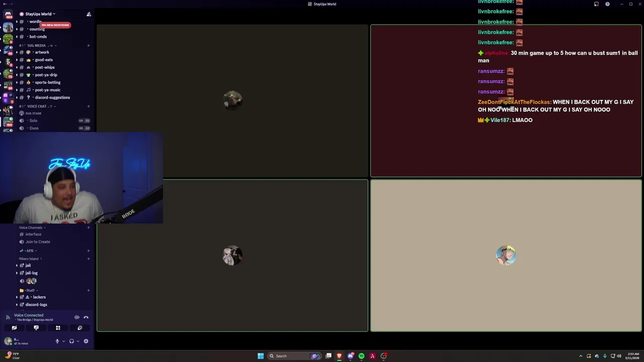The height and width of the screenshot is (362, 644).
Task: Go back with the navigation arrow in title bar
Action: tap(5, 4)
